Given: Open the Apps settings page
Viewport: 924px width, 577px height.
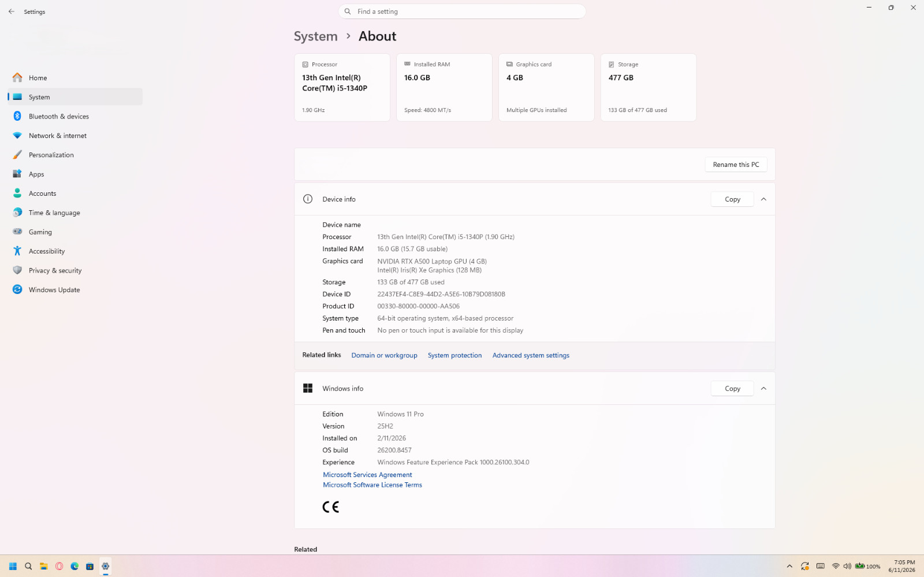Looking at the screenshot, I should (x=75, y=174).
